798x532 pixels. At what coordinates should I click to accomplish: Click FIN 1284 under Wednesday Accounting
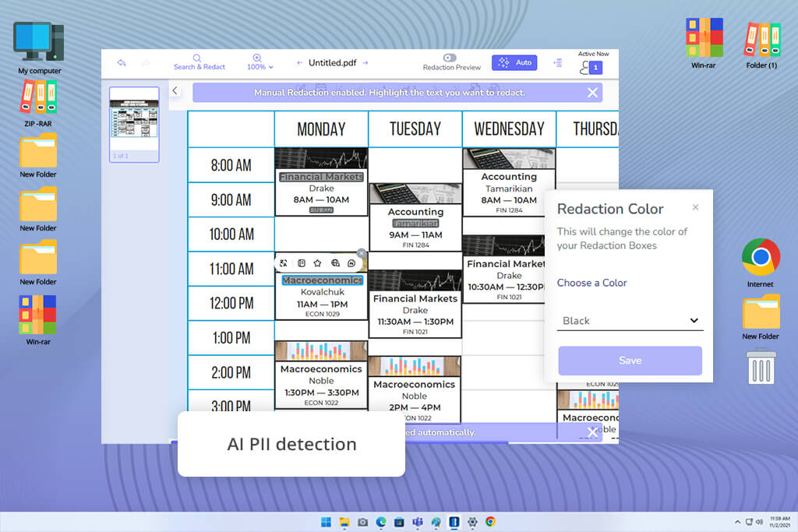pyautogui.click(x=509, y=210)
